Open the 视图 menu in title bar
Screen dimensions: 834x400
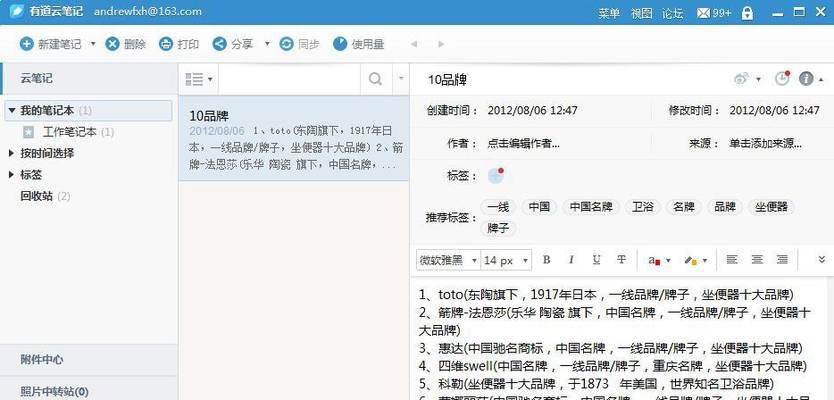tap(641, 13)
